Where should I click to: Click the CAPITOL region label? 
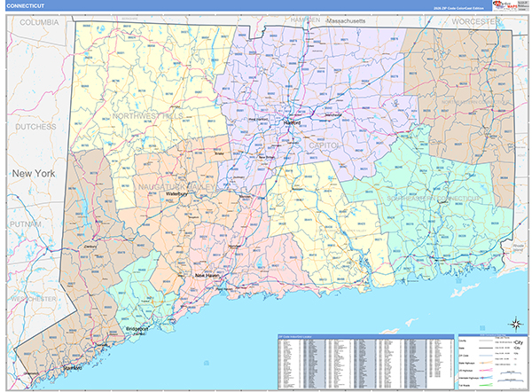pyautogui.click(x=324, y=145)
